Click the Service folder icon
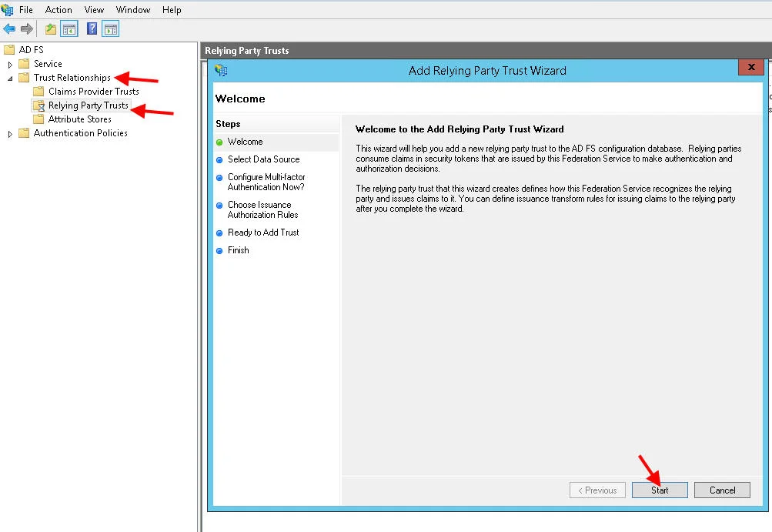Viewport: 772px width, 532px height. 24,64
